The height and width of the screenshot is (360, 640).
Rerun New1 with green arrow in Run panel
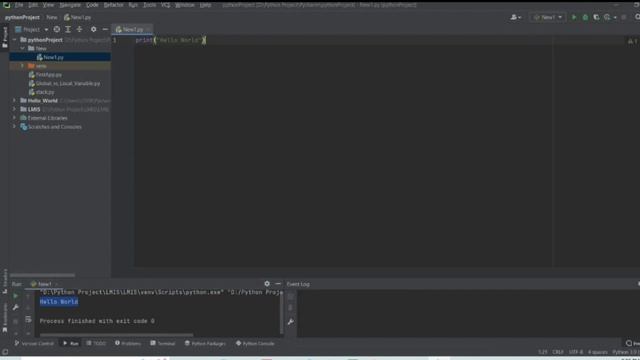tap(16, 296)
